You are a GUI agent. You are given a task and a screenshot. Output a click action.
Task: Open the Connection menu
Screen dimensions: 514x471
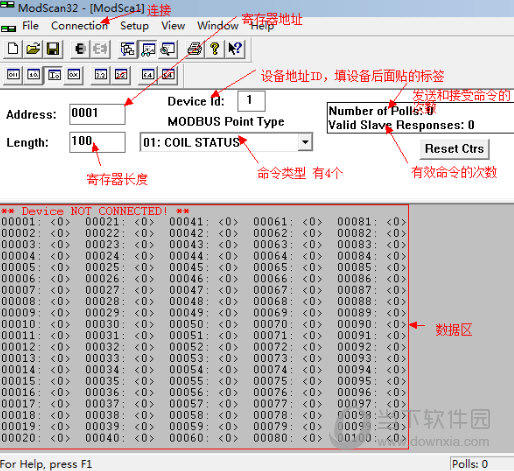click(79, 26)
